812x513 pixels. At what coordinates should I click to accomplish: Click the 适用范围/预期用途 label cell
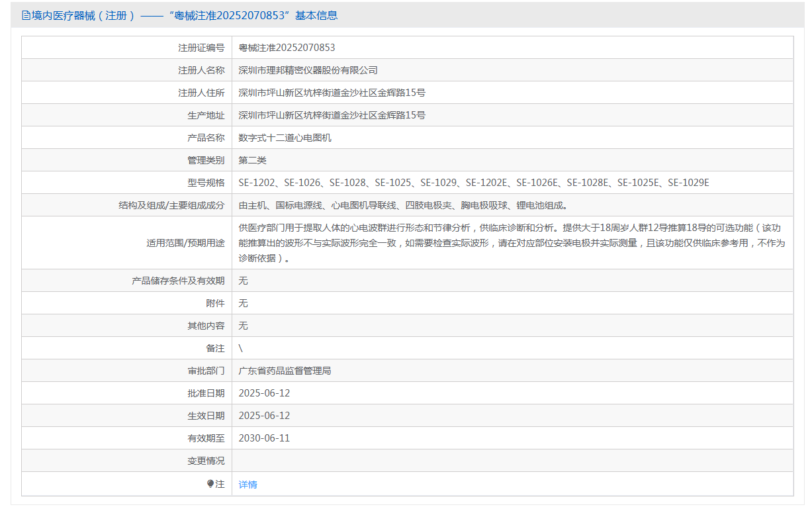[x=126, y=243]
